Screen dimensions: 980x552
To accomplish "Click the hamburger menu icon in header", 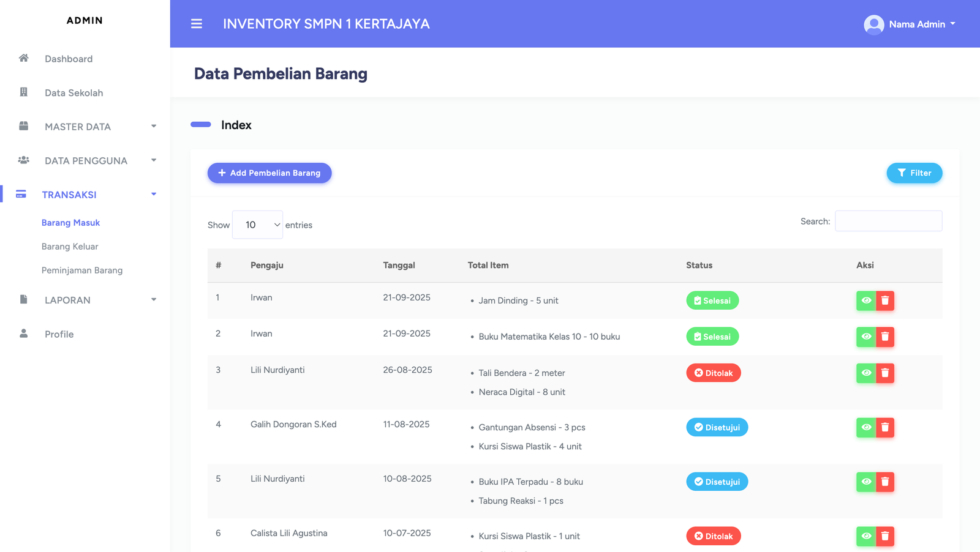I will tap(196, 24).
